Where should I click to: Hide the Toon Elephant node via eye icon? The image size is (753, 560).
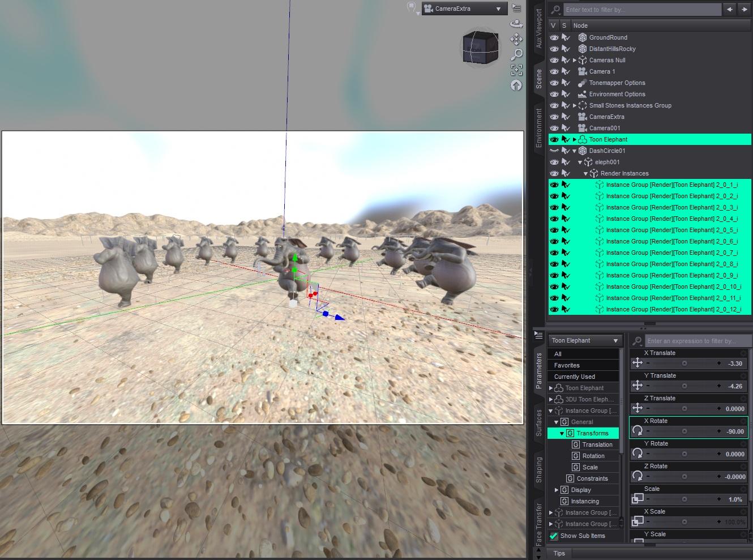point(554,139)
